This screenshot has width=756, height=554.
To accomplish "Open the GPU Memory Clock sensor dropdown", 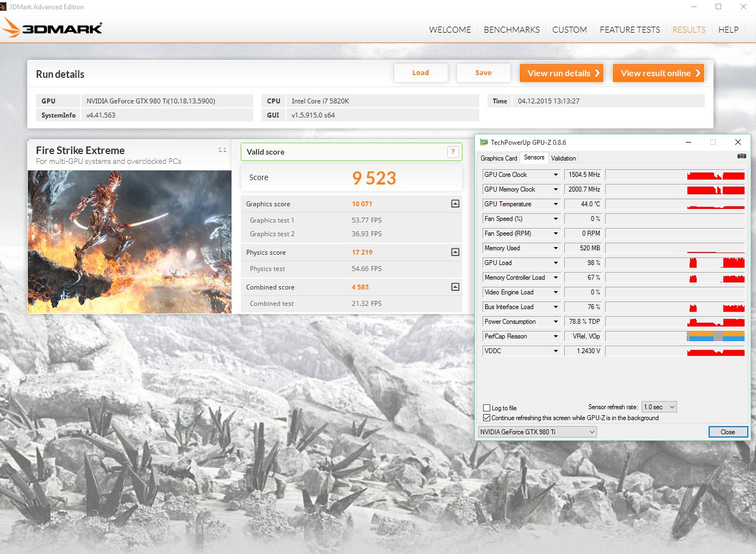I will pyautogui.click(x=556, y=189).
